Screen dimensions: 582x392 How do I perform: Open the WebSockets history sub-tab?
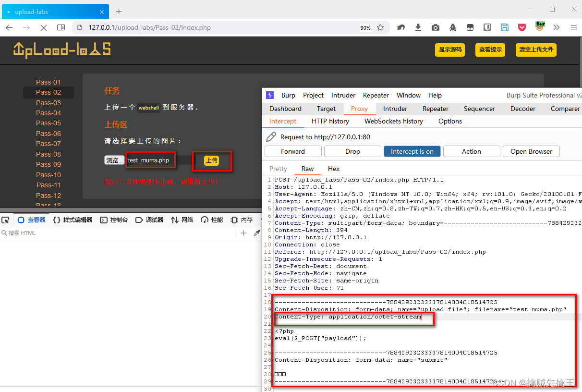394,121
